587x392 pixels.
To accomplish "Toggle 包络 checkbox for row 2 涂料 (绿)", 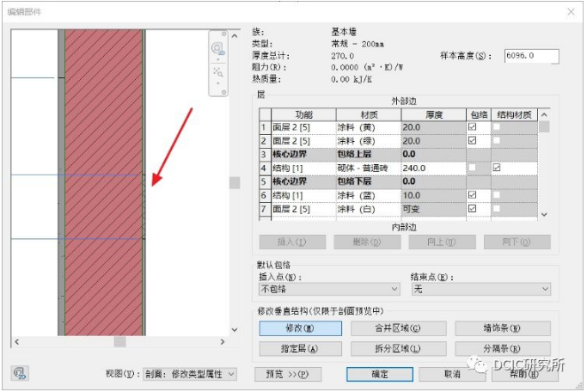I will point(473,140).
